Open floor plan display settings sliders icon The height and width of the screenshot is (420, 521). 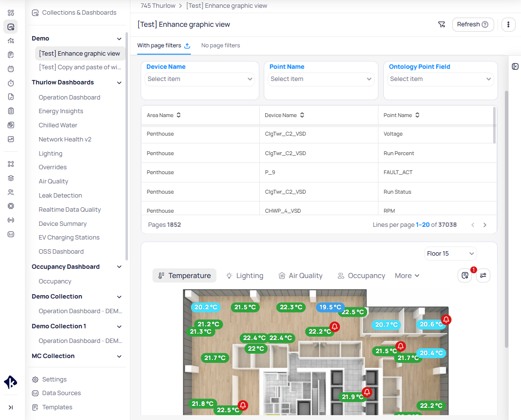(x=483, y=276)
